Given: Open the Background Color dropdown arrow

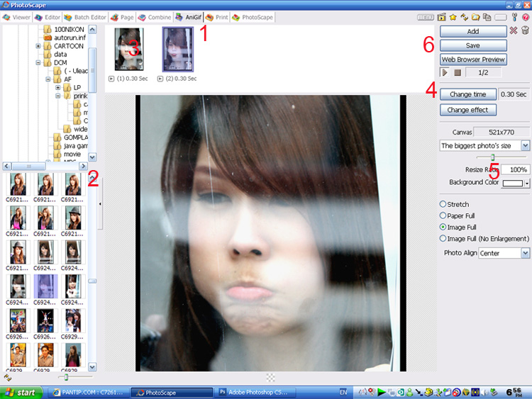Looking at the screenshot, I should pos(526,184).
